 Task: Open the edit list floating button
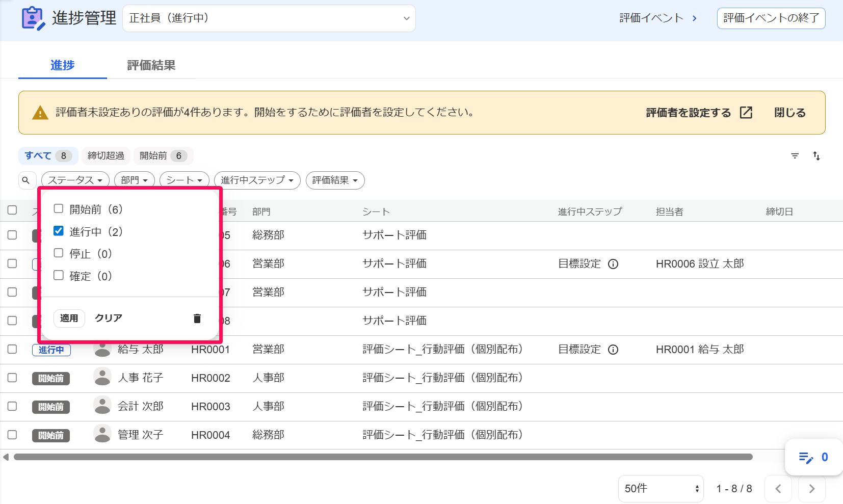pyautogui.click(x=813, y=457)
